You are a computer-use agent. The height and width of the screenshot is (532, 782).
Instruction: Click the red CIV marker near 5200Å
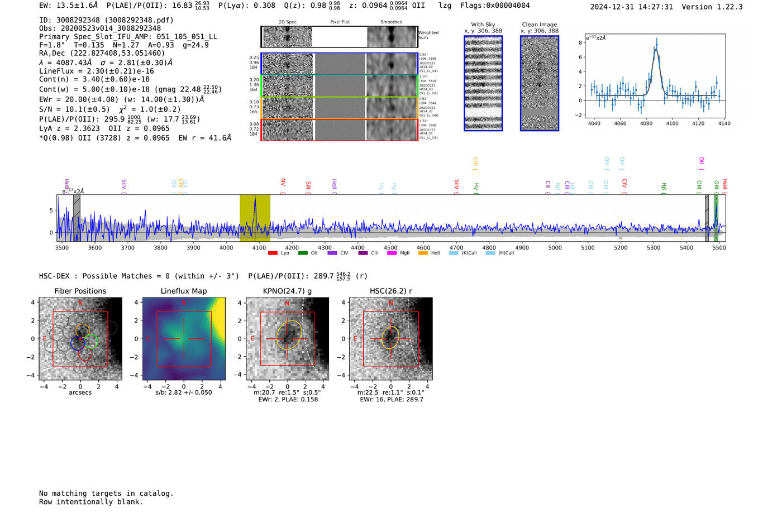pyautogui.click(x=624, y=186)
